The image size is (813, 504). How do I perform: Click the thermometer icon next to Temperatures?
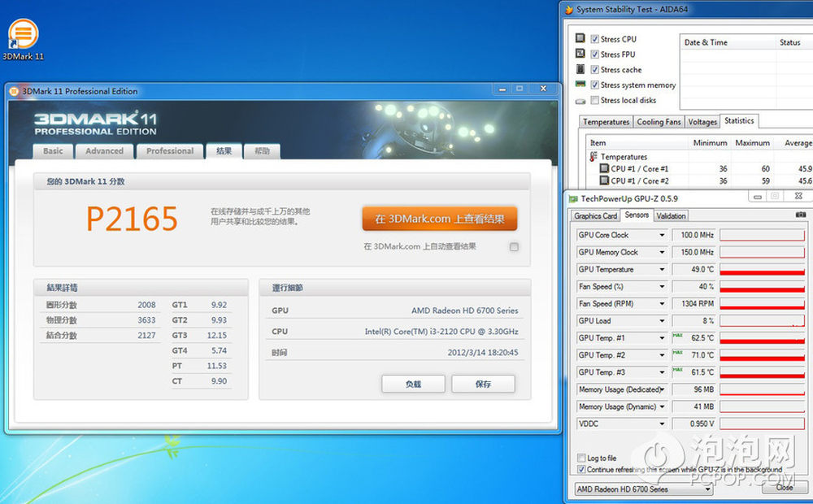(x=593, y=156)
